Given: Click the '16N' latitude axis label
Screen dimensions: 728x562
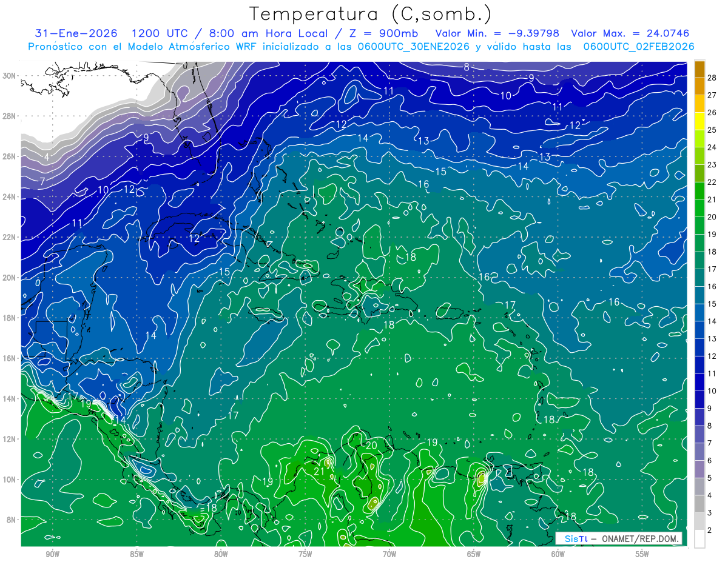Looking at the screenshot, I should click(9, 358).
